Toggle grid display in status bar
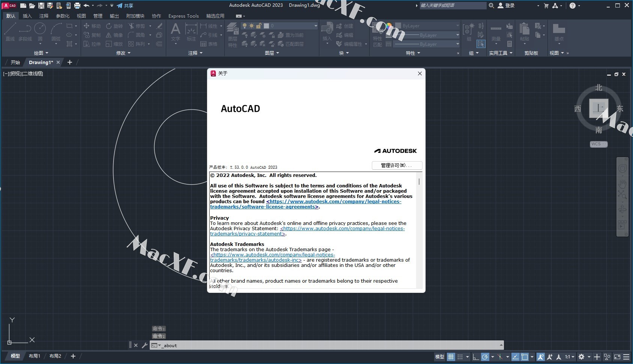 click(x=451, y=357)
